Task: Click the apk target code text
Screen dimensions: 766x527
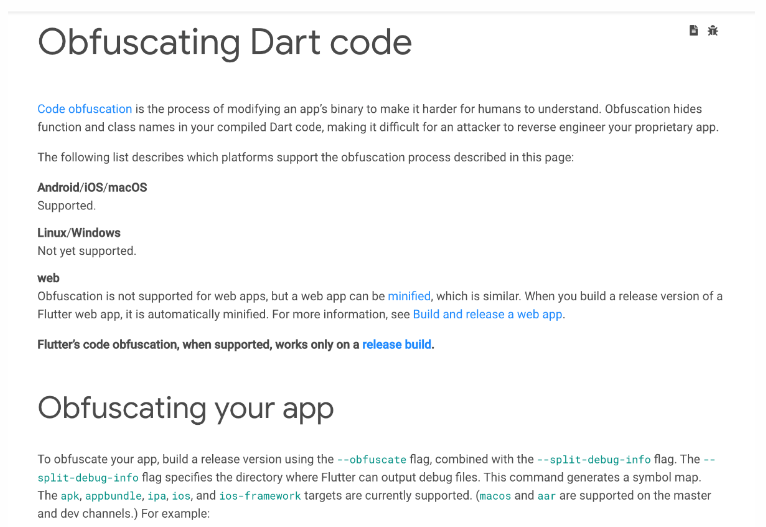Action: click(71, 496)
